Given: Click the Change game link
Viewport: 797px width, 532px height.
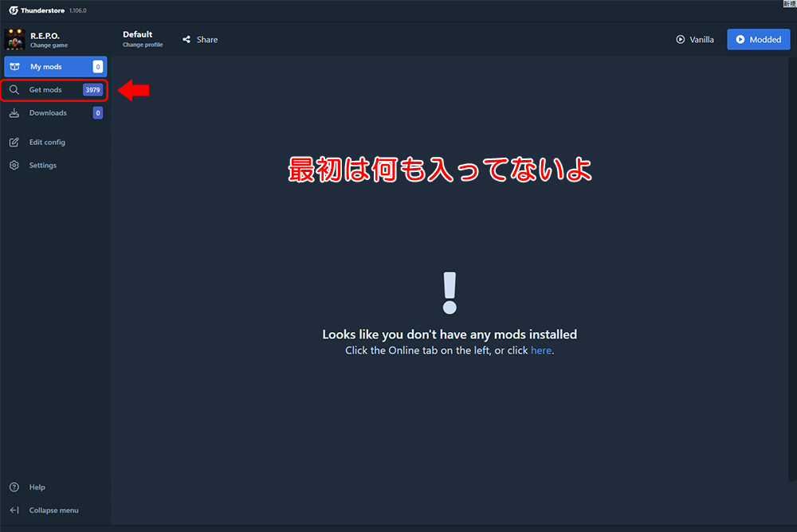Looking at the screenshot, I should coord(49,45).
